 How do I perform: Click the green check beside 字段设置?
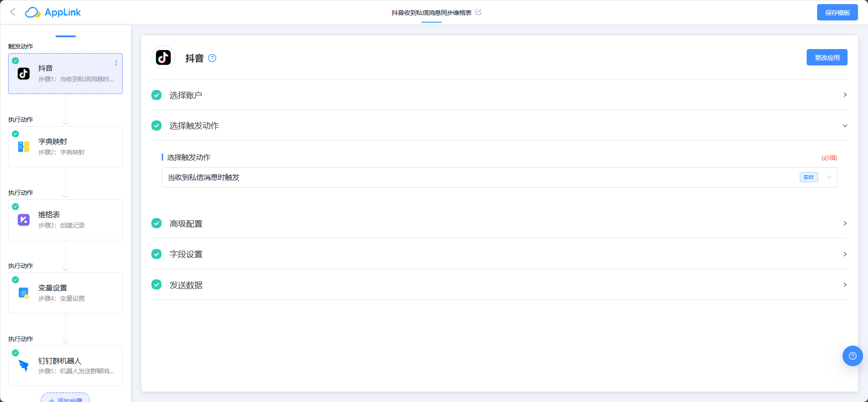click(x=156, y=254)
